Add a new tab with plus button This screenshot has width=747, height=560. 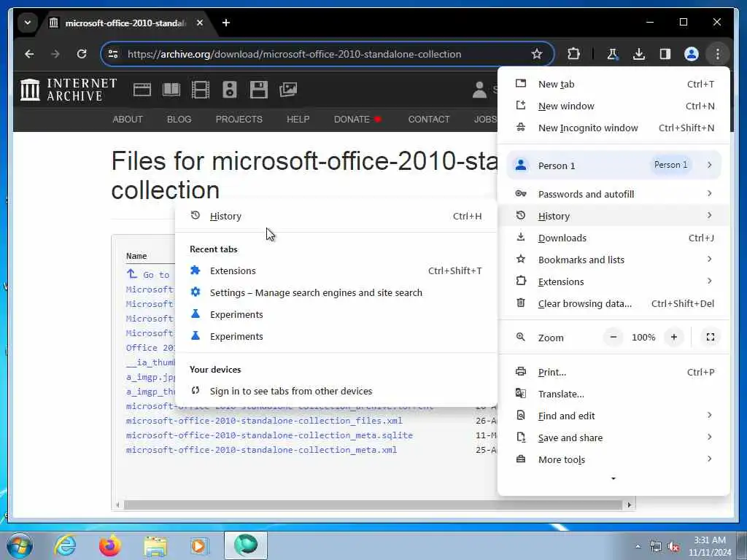[x=226, y=23]
